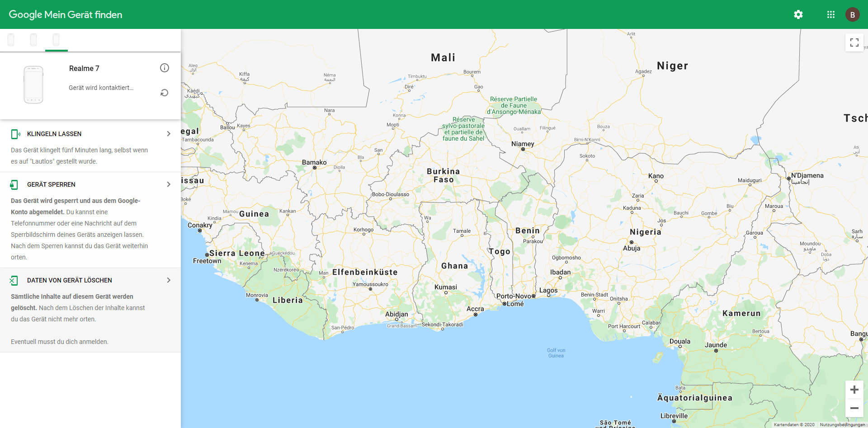Screen dimensions: 868x428
Task: Click the Nigeria country label
Action: (x=646, y=232)
